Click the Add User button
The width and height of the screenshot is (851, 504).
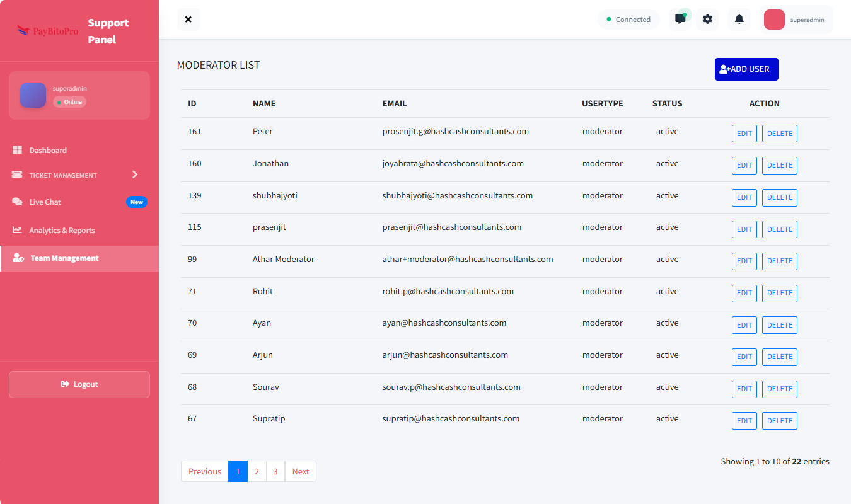coord(746,69)
